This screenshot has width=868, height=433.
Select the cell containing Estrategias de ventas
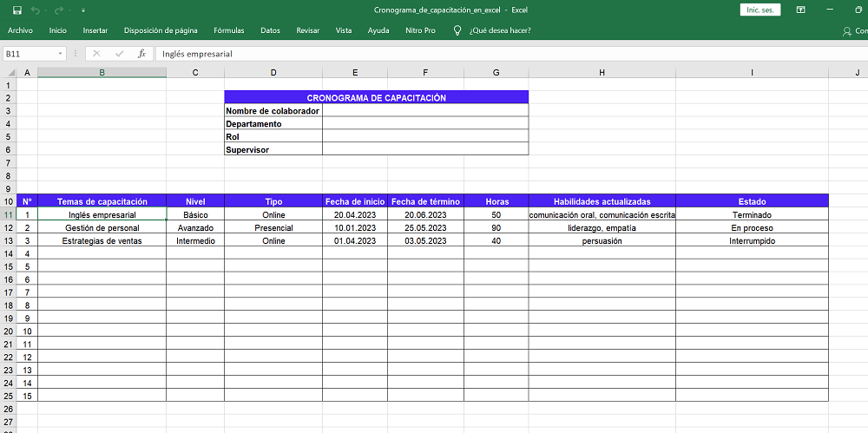tap(102, 241)
